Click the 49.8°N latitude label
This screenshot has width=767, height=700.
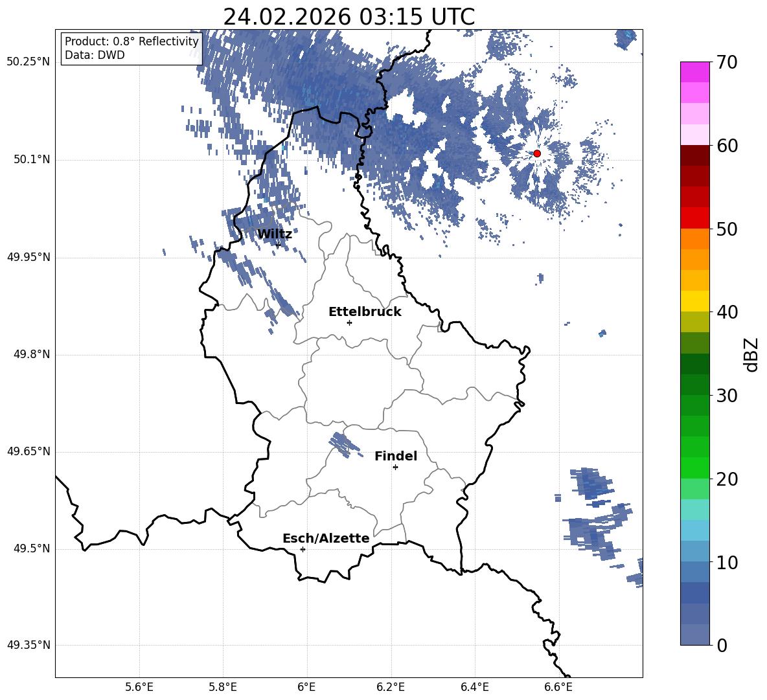(32, 354)
